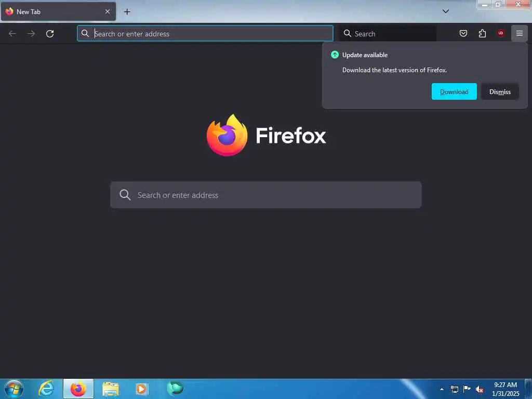The width and height of the screenshot is (532, 399).
Task: Expand the list all tabs chevron
Action: pos(446,11)
